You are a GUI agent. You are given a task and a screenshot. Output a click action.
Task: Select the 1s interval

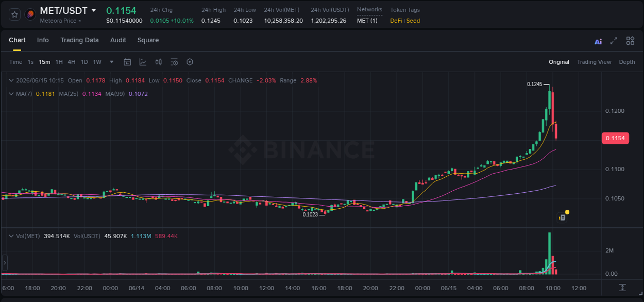(x=30, y=62)
